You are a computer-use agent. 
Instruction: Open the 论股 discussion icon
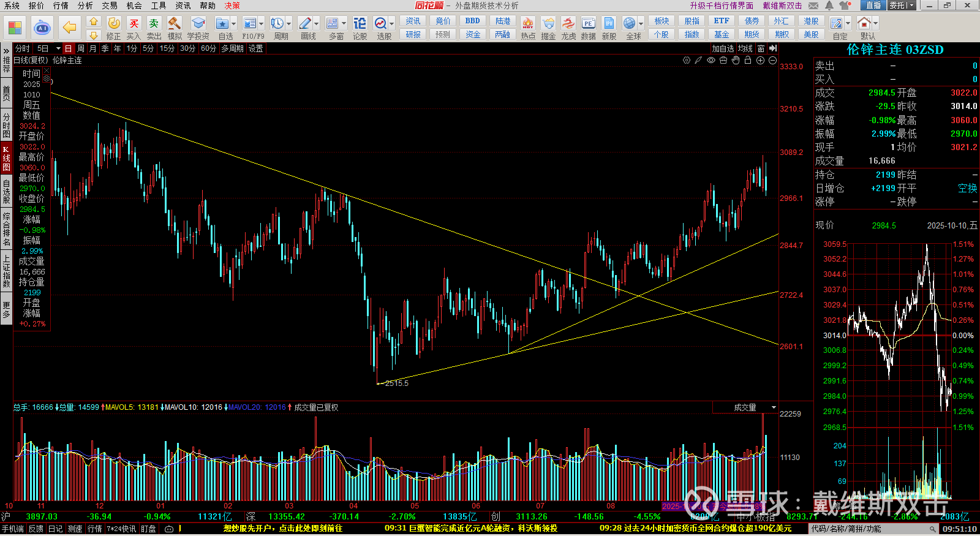tap(360, 28)
